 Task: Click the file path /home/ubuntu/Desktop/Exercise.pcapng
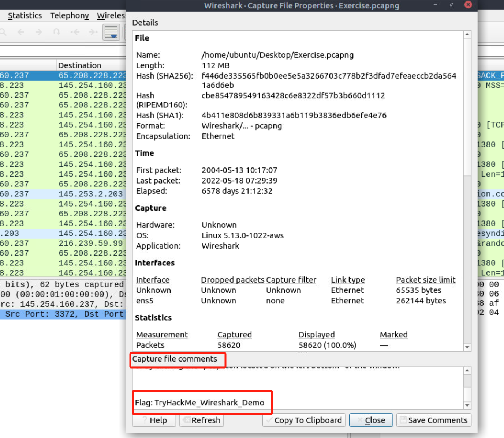277,55
